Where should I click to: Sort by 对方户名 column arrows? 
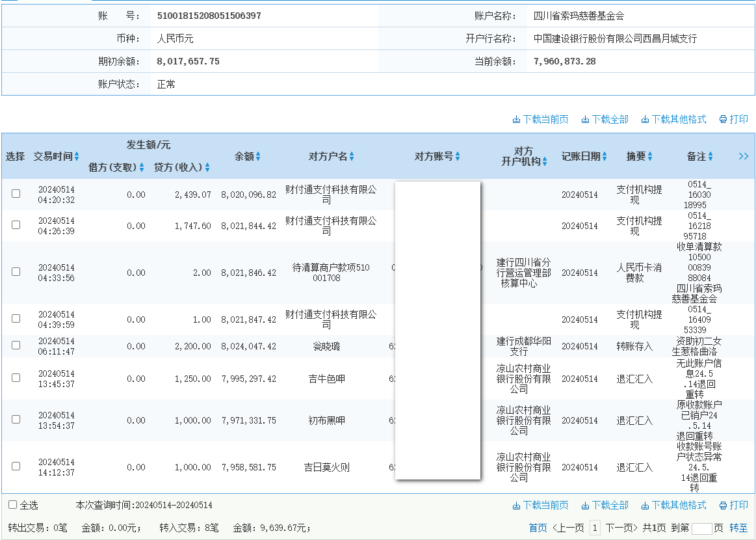352,156
